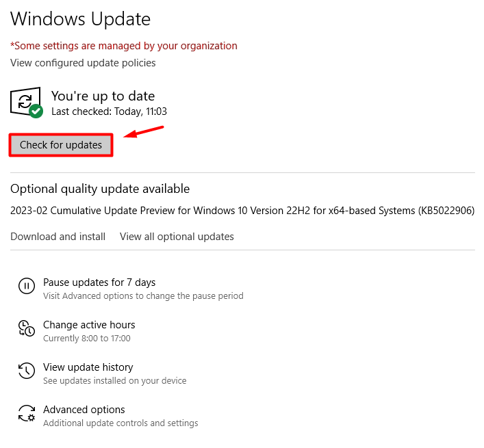Viewport: 484px width, 448px height.
Task: Click the green checkmark status badge
Action: pyautogui.click(x=36, y=111)
